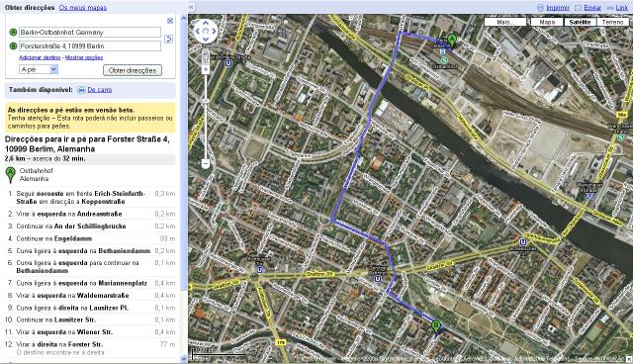Viewport: 633px width, 364px height.
Task: Click green destination marker B on map
Action: pyautogui.click(x=436, y=326)
